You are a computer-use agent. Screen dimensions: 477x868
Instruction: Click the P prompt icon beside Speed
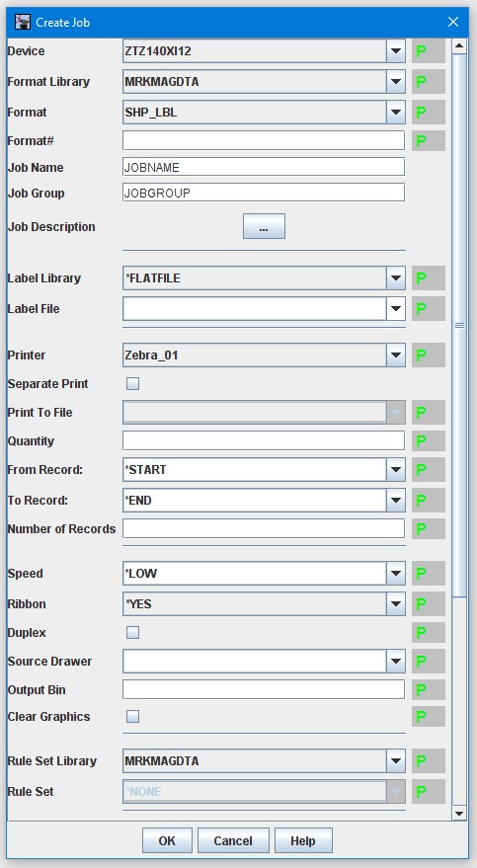coord(429,574)
